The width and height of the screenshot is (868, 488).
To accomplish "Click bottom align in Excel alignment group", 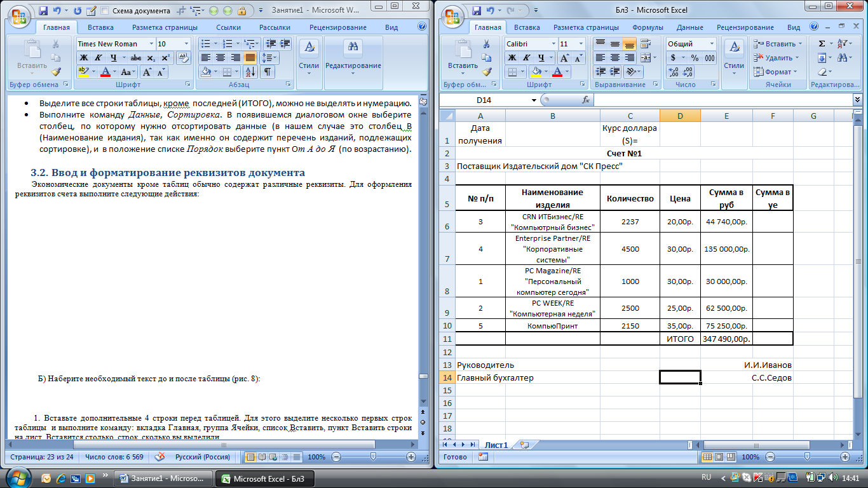I will click(629, 44).
